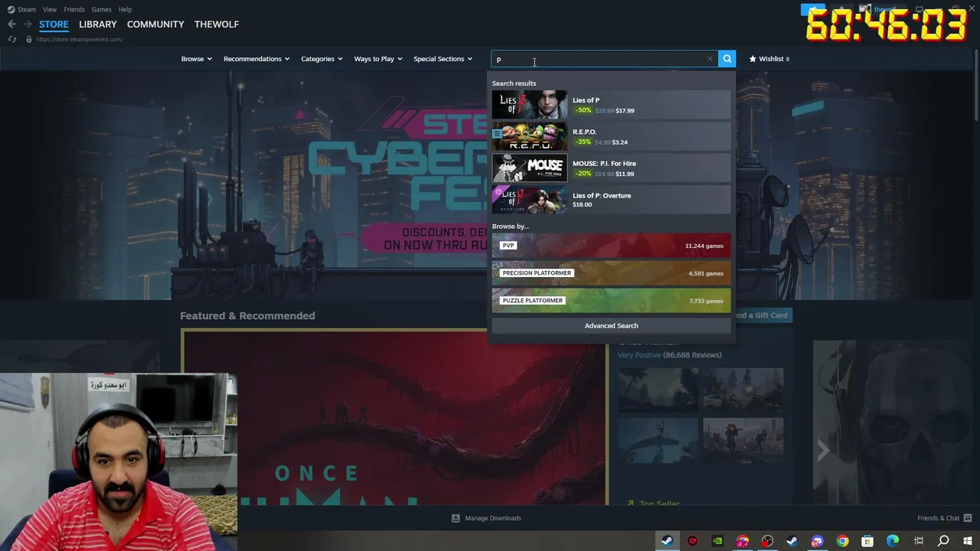Click the MOUSE game thumbnail
Image resolution: width=980 pixels, height=551 pixels.
pos(530,168)
